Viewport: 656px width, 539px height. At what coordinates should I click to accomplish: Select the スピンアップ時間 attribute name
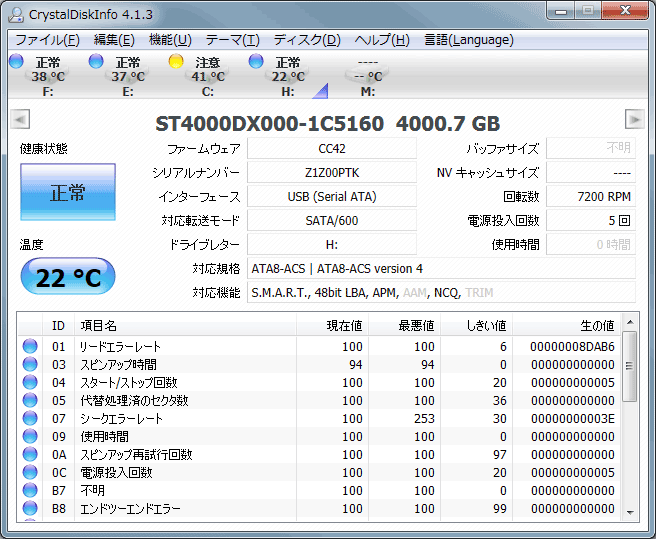click(x=118, y=364)
